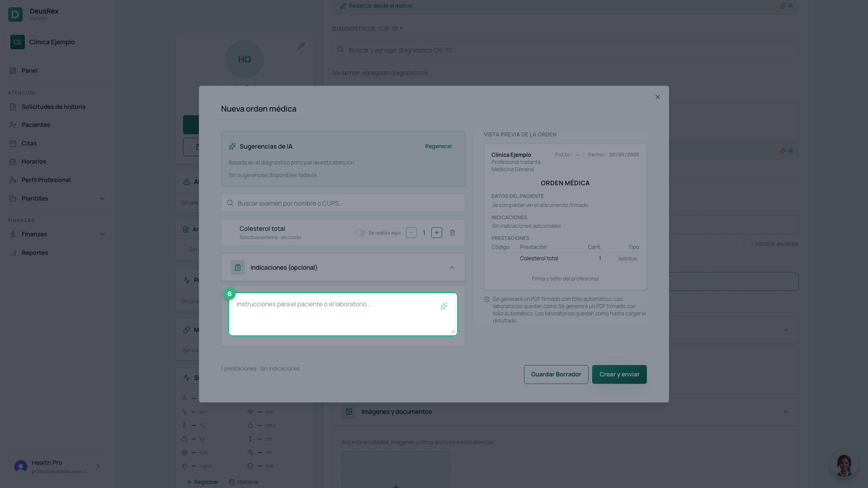Viewport: 868px width, 488px height.
Task: Expand Plantillas submenu chevron
Action: tap(102, 198)
